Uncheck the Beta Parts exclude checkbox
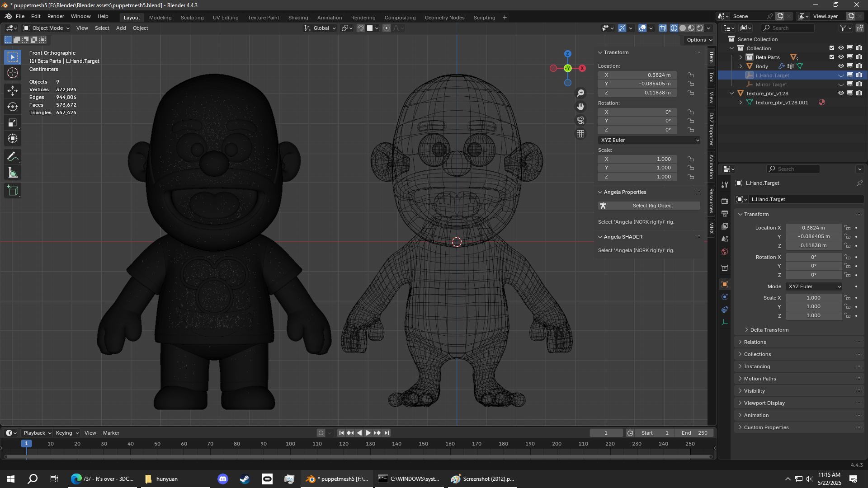 coord(832,57)
